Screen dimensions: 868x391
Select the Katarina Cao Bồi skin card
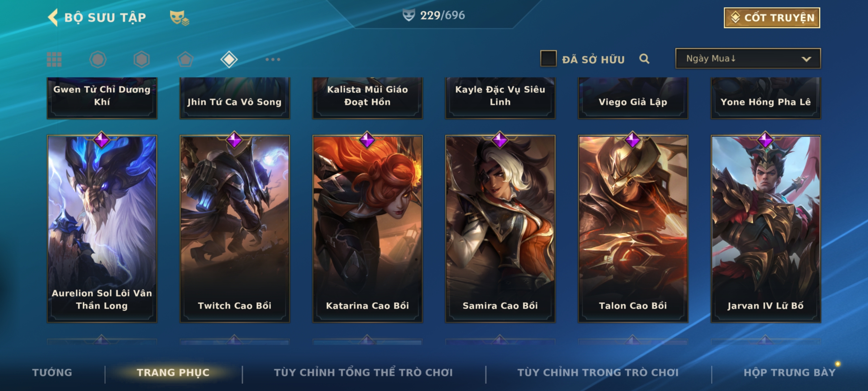367,229
